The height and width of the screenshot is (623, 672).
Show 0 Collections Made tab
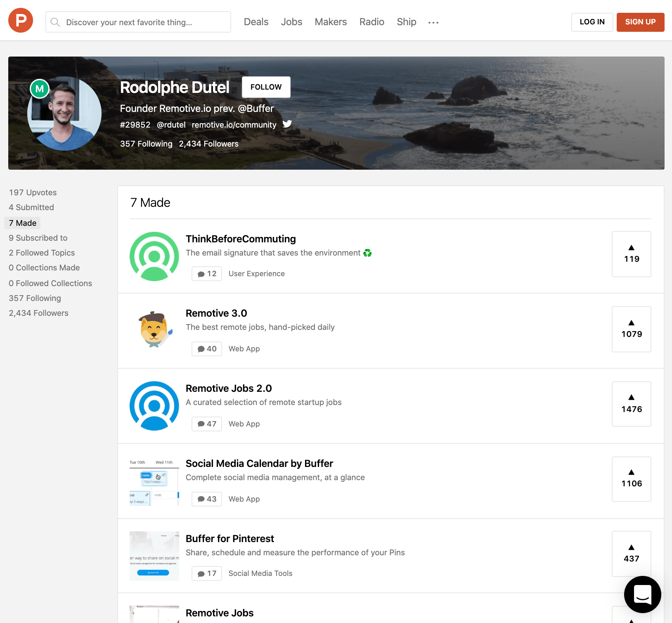click(x=44, y=268)
